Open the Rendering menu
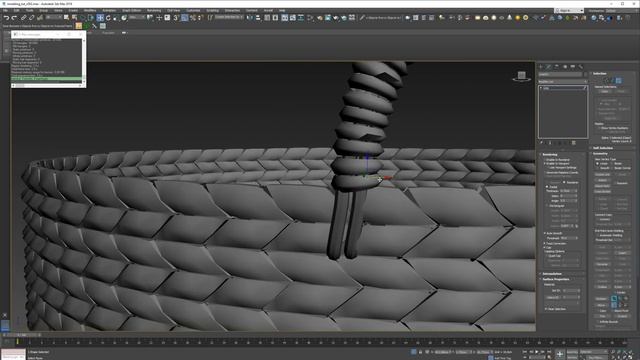Viewport: 640px width, 360px height. [154, 10]
